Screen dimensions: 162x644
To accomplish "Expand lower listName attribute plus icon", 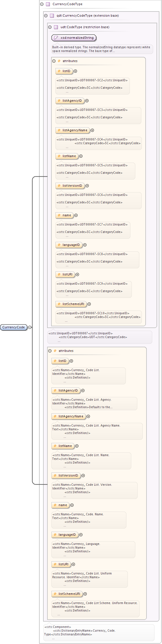I will (77, 446).
